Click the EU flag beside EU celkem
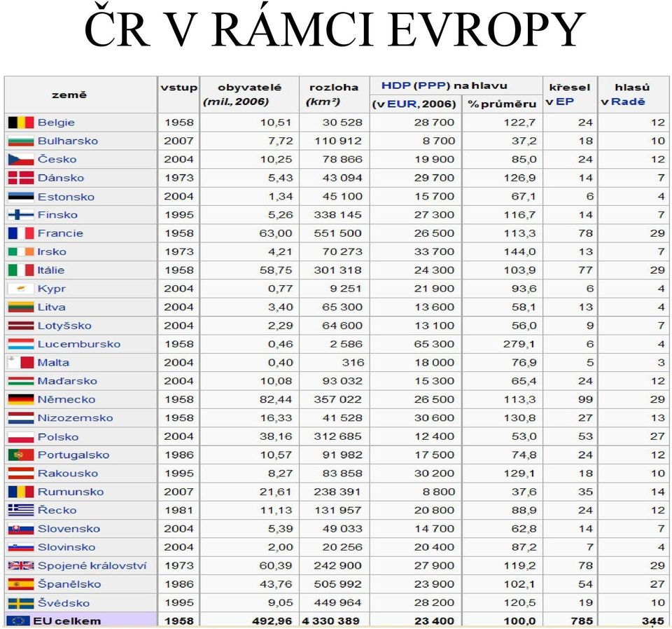This screenshot has width=672, height=629. [x=18, y=621]
